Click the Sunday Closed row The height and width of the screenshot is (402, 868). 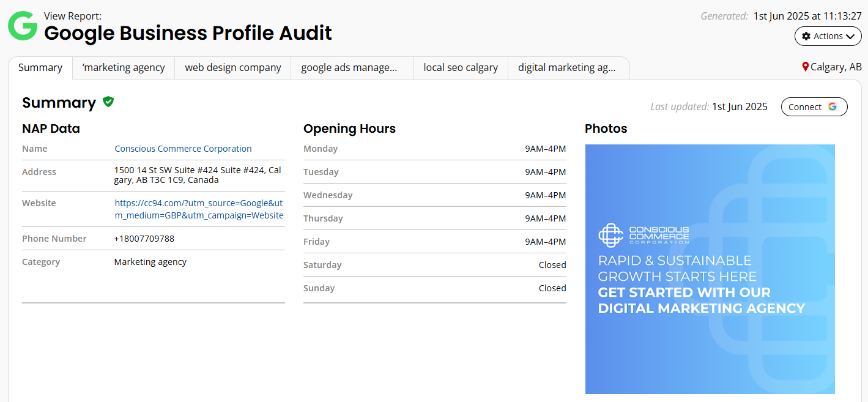coord(435,288)
